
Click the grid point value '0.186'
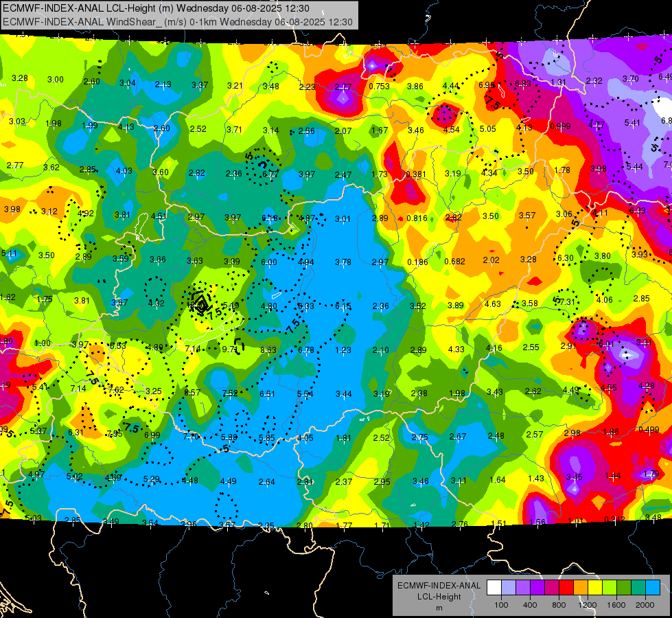417,262
